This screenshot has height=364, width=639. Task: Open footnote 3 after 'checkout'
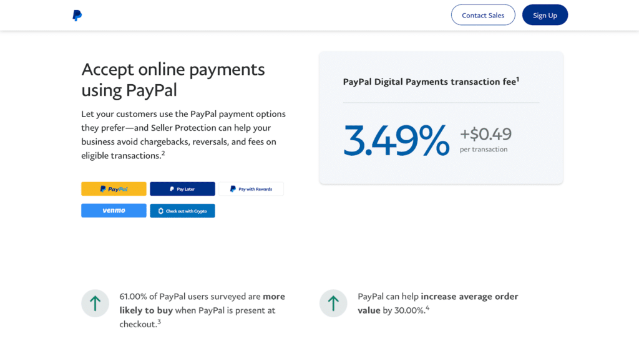click(x=159, y=322)
